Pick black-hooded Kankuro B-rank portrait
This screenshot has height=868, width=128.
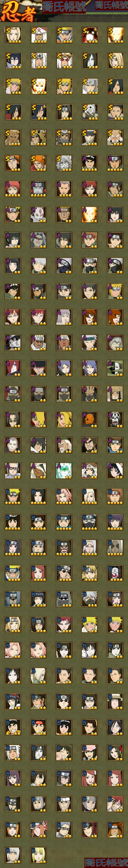[x=13, y=803]
